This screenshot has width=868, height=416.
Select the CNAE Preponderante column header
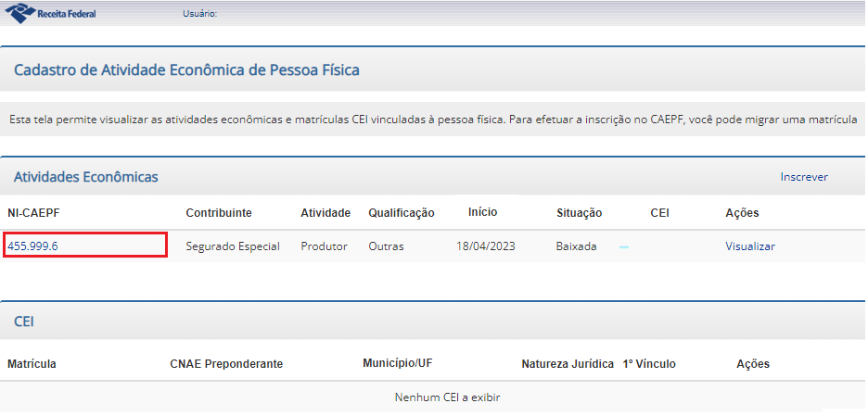coord(226,364)
